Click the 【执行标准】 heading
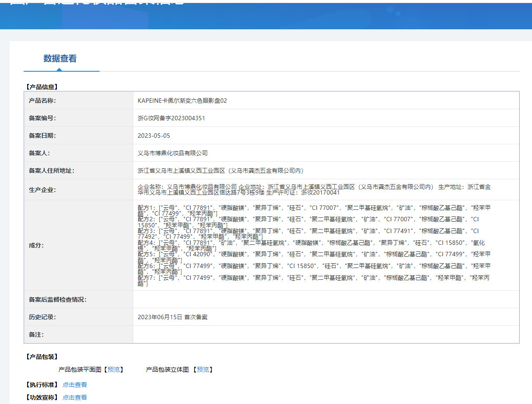 [x=42, y=385]
